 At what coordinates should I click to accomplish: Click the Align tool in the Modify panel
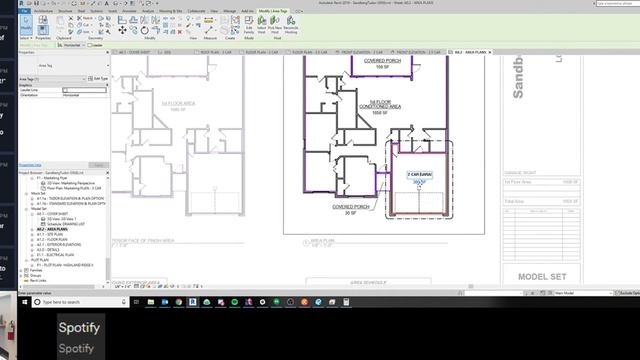122,19
